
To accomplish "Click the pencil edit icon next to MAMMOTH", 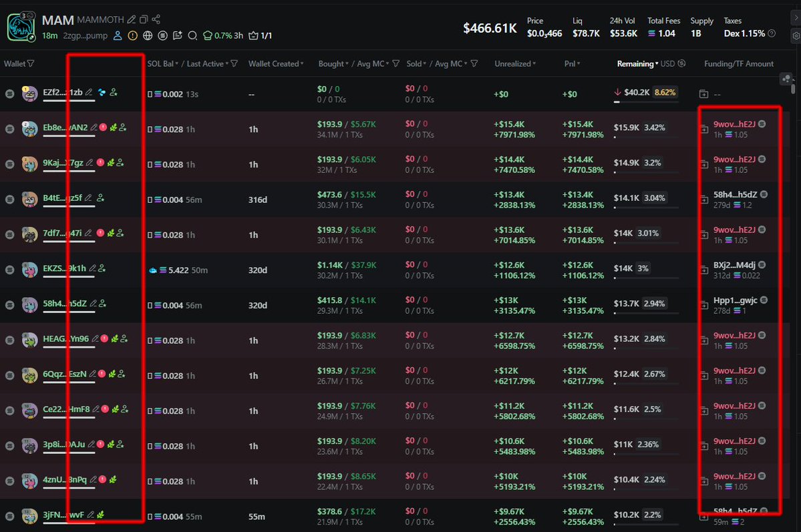I will coord(132,20).
